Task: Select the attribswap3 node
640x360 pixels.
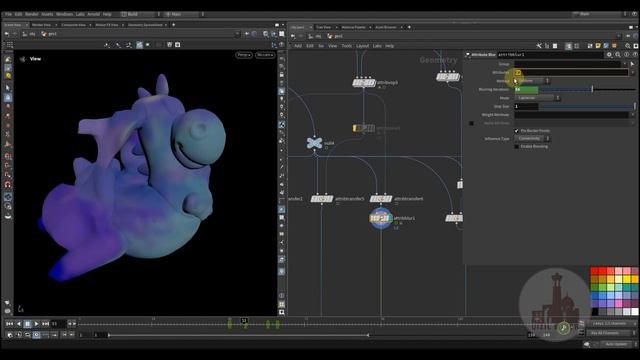Action: (x=364, y=82)
